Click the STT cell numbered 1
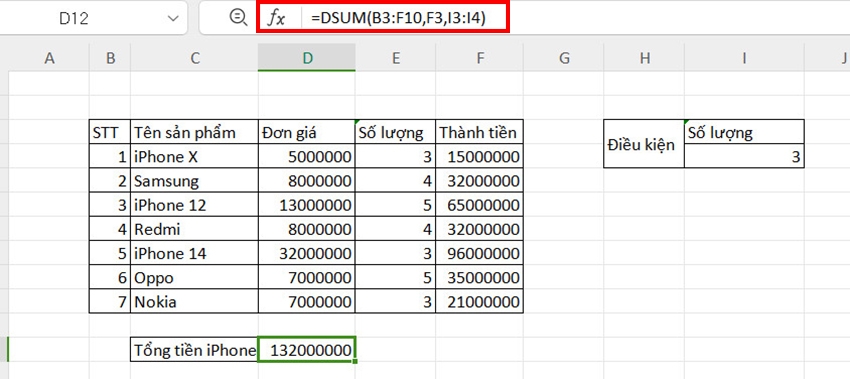The image size is (850, 379). pyautogui.click(x=110, y=156)
